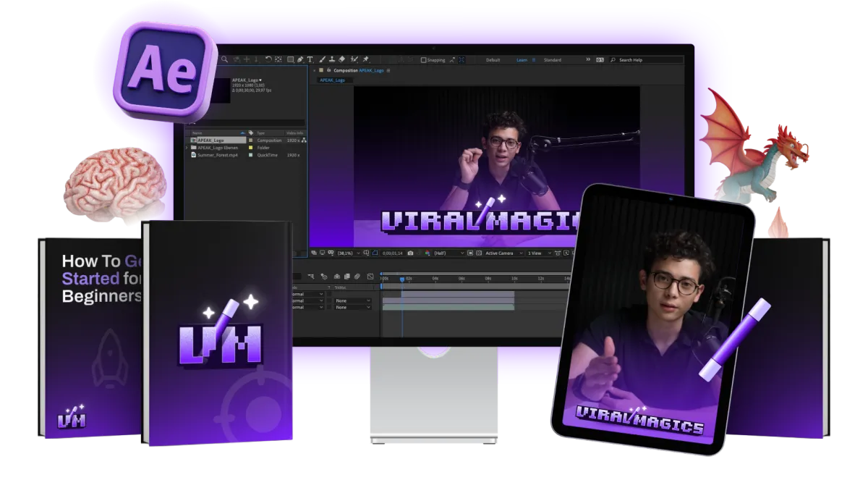Click the timeline navigator bar above ruler
Image resolution: width=868 pixels, height=488 pixels.
point(476,274)
